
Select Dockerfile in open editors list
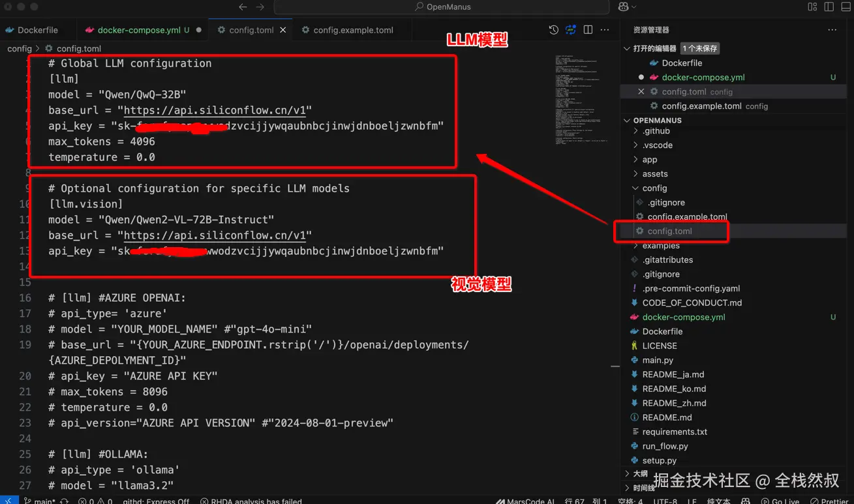[682, 63]
